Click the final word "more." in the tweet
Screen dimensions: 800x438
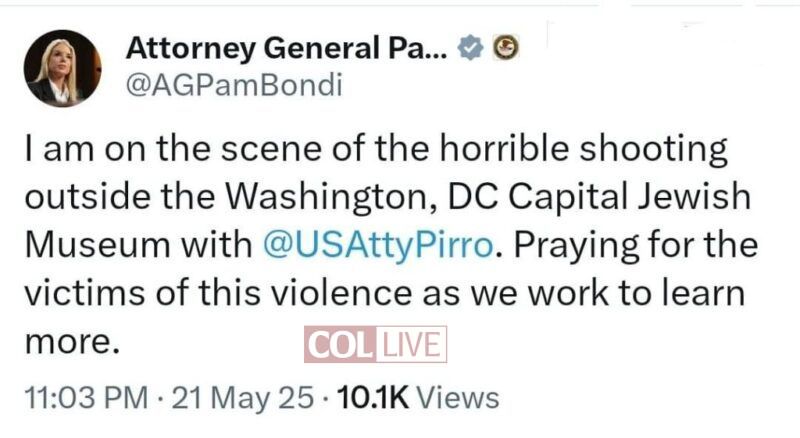pos(71,342)
